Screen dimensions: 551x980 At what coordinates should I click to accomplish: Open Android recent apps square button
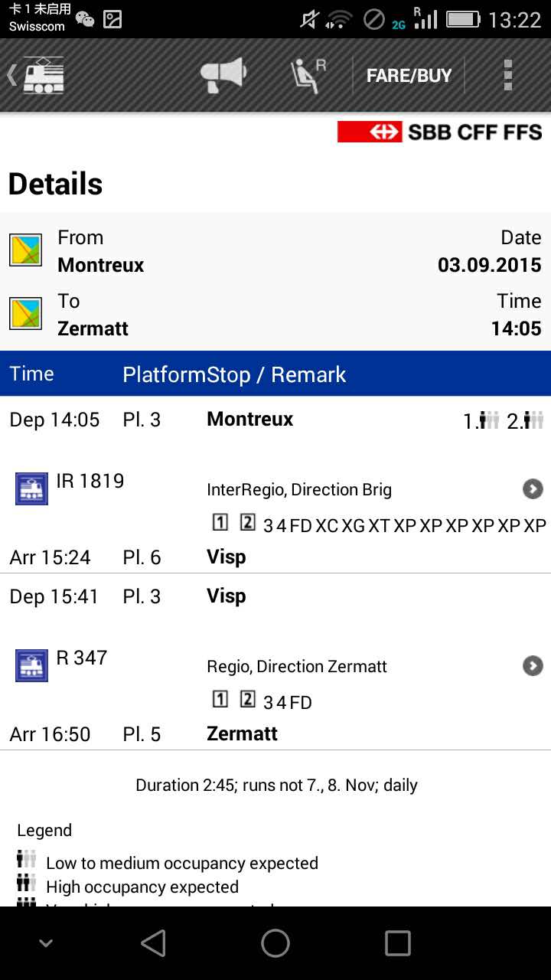tap(397, 943)
